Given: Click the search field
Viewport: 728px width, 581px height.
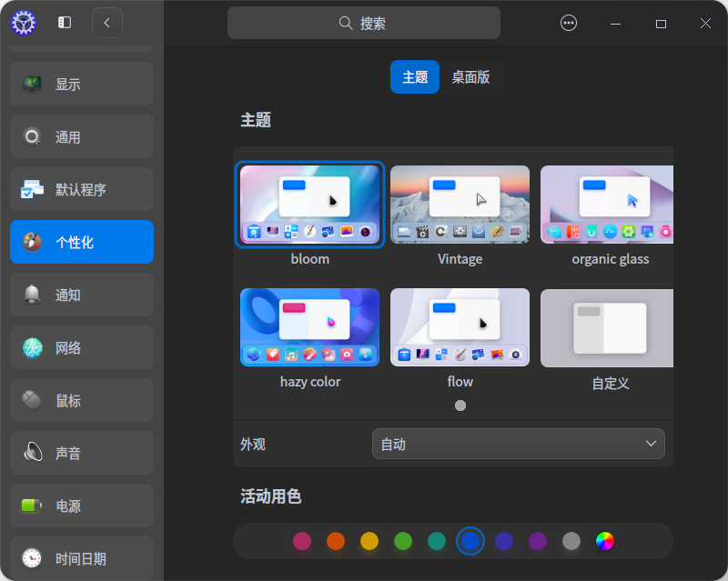Looking at the screenshot, I should pos(364,24).
